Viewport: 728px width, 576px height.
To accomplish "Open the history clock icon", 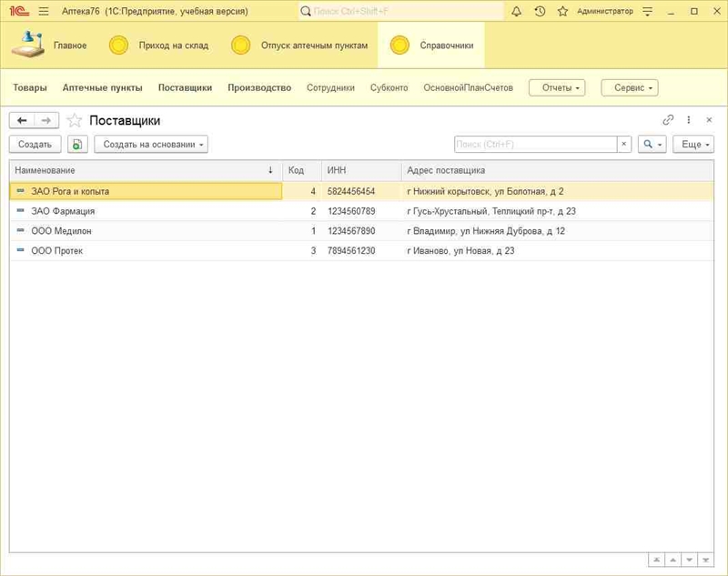I will (x=540, y=11).
